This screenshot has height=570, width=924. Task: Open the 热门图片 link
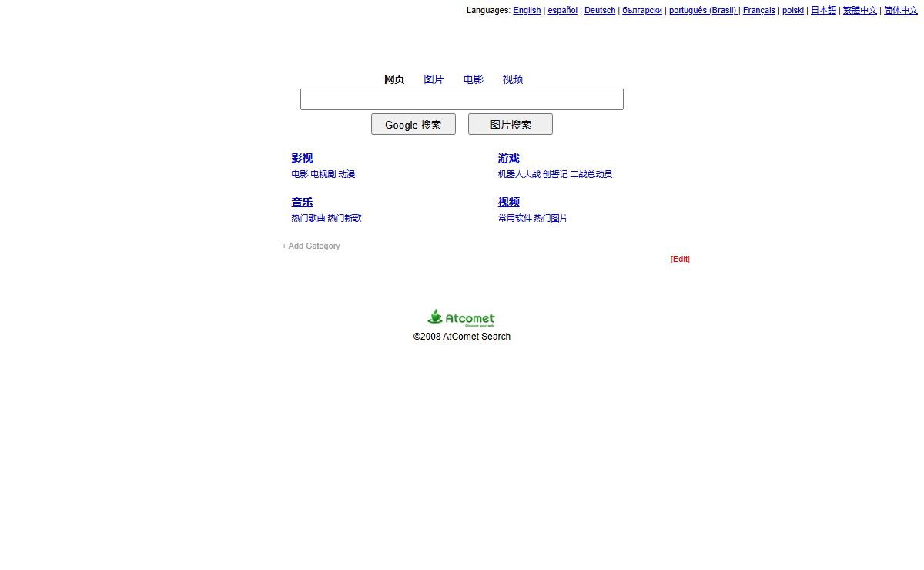click(x=551, y=218)
